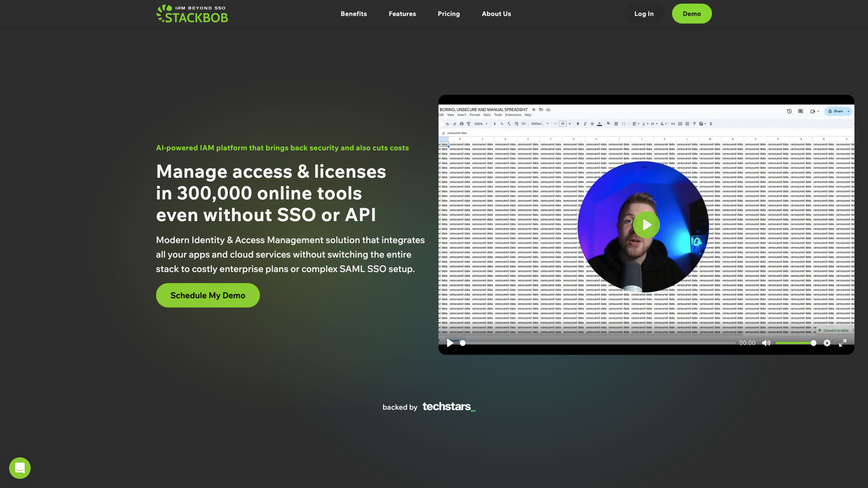Click the Share button in the spreadsheet

836,111
